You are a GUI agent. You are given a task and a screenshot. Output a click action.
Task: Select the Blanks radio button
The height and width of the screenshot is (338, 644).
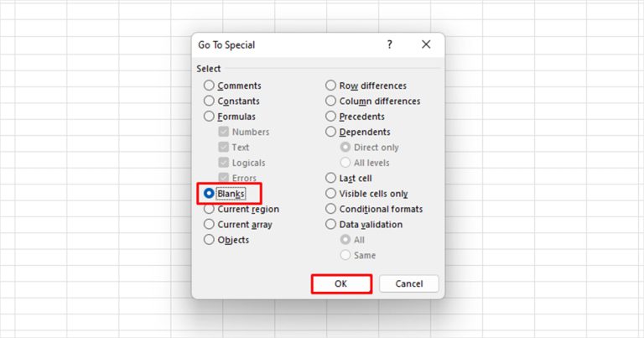click(210, 194)
